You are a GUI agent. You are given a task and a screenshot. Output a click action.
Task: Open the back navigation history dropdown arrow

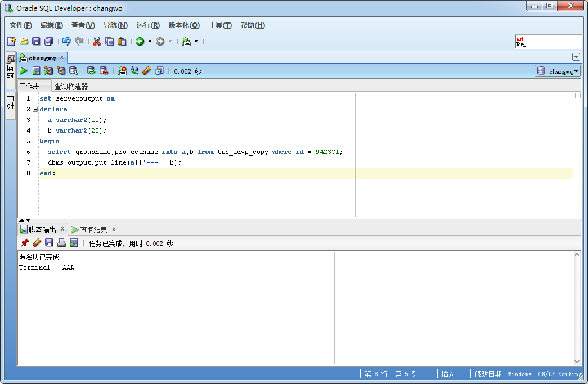[150, 41]
